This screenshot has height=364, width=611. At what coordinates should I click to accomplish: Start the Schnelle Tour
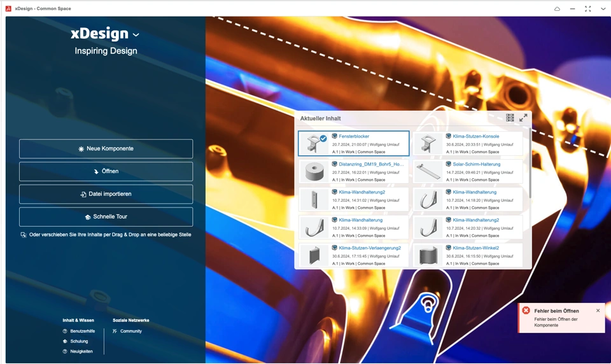tap(106, 216)
